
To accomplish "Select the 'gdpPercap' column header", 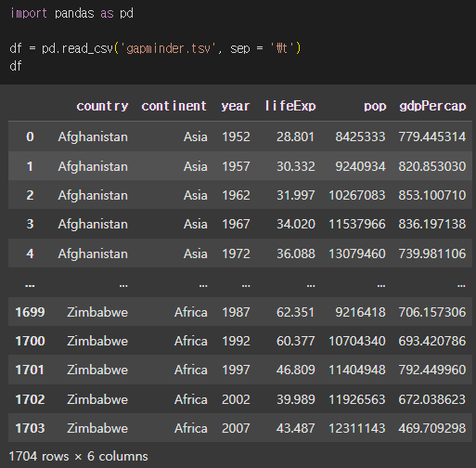I will (x=432, y=106).
